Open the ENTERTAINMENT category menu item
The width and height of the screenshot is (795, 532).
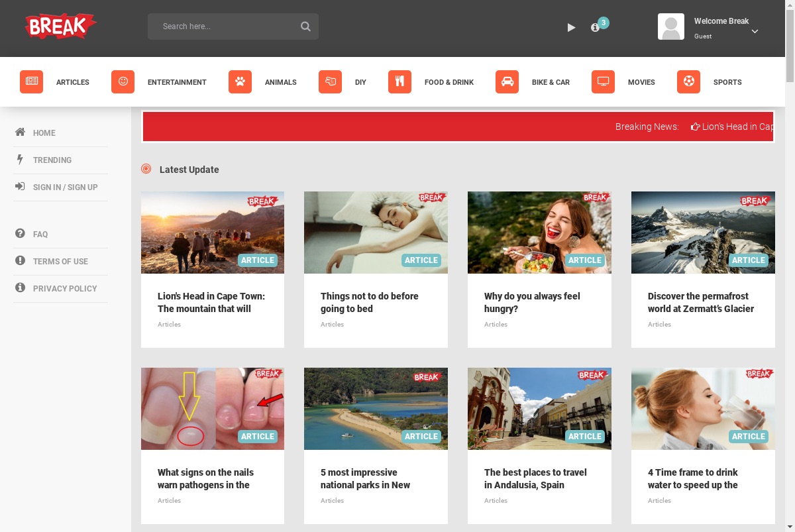(177, 82)
